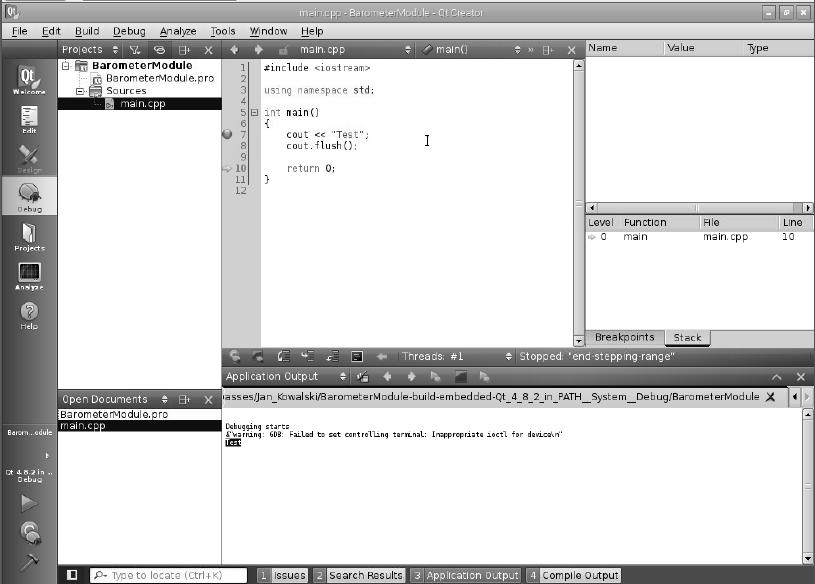Screen dimensions: 815x584
Task: Close the main.cpp editor document
Action: pyautogui.click(x=572, y=50)
